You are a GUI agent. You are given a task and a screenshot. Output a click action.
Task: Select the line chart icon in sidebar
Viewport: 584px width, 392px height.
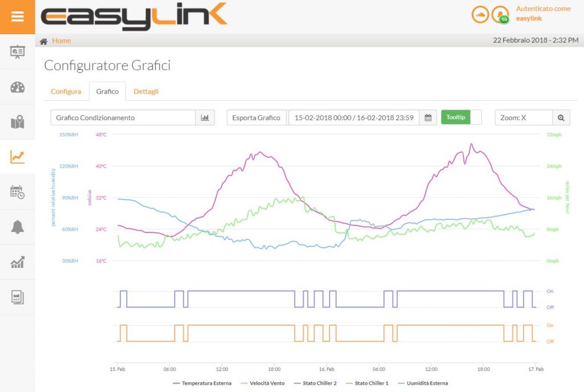point(17,158)
